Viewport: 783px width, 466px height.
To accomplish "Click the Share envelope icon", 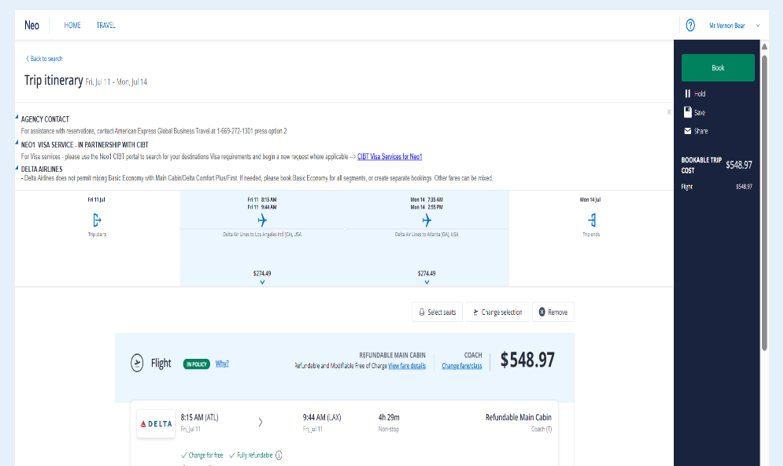I will click(688, 131).
